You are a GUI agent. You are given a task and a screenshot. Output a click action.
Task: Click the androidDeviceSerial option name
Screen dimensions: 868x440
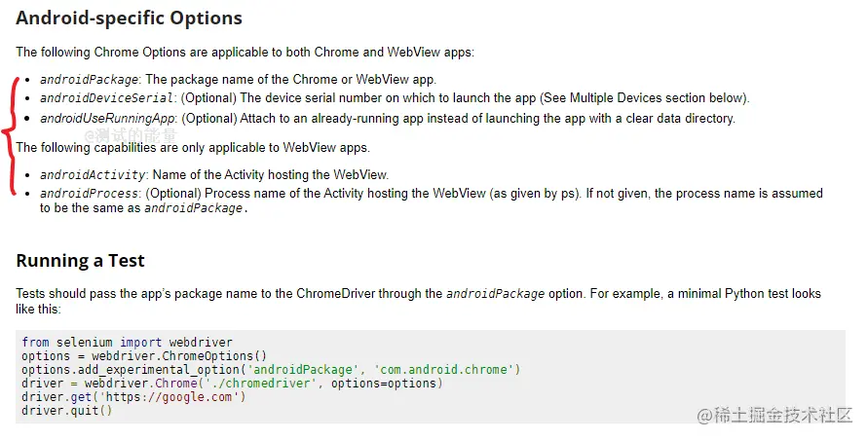click(107, 98)
